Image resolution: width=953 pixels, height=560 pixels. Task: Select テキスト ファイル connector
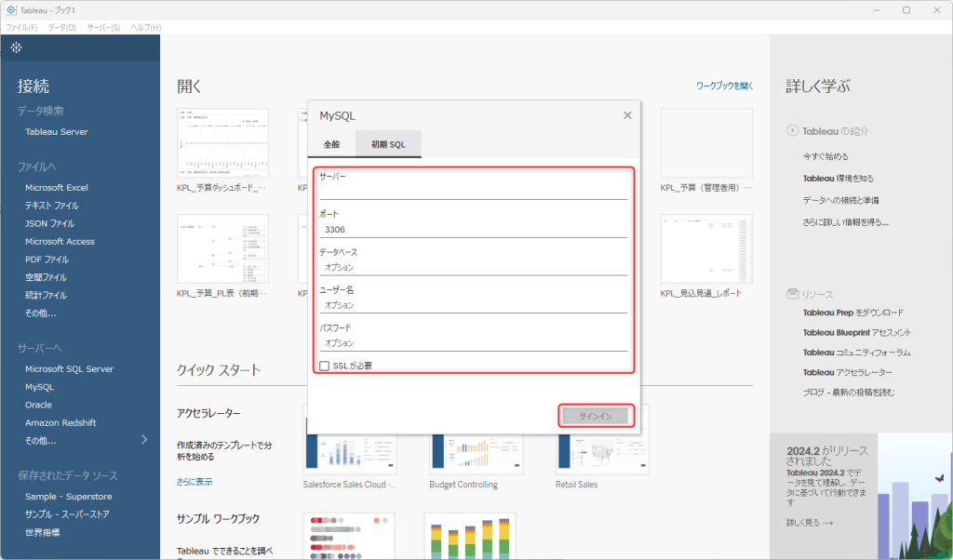(52, 206)
